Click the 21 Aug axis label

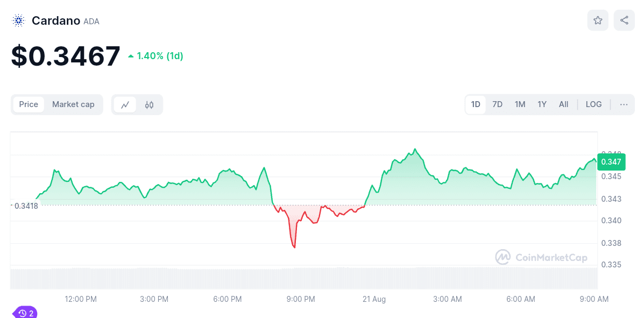[x=374, y=299]
